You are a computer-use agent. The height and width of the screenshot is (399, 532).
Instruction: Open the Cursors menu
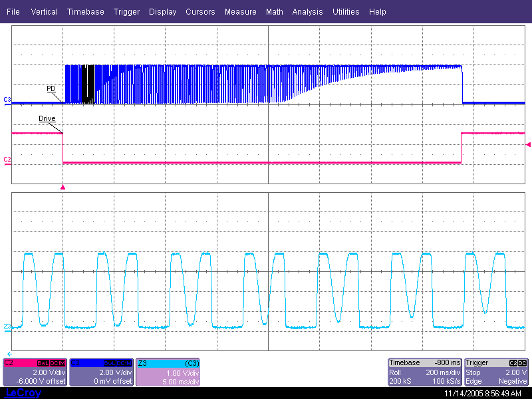tap(200, 12)
